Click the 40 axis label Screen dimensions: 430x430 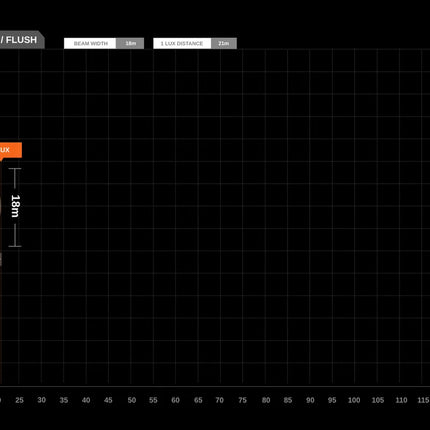pos(86,400)
